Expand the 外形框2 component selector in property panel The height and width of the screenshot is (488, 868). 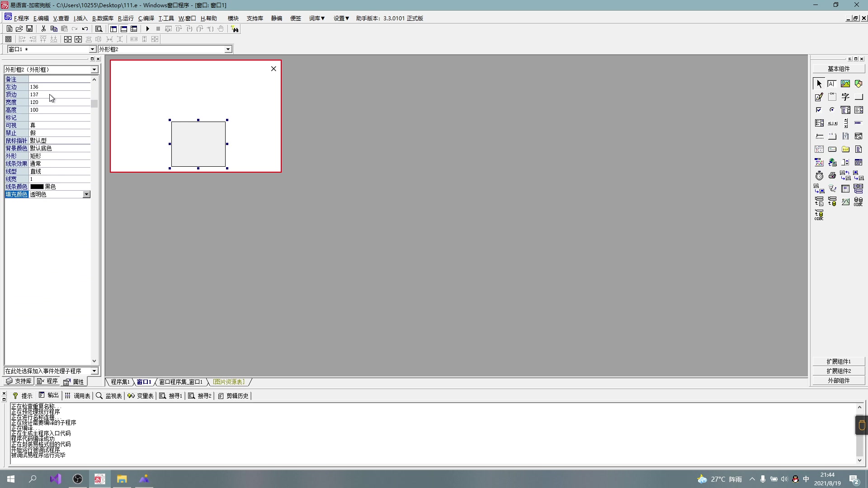(94, 70)
